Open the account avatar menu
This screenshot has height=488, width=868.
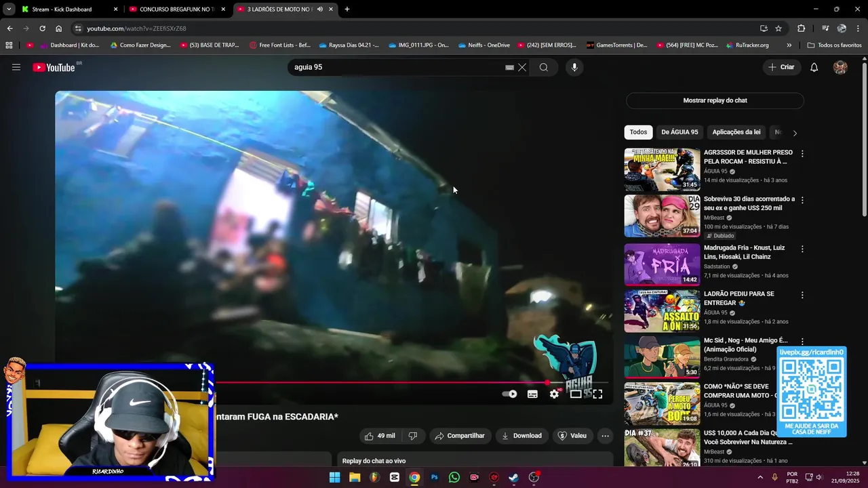coord(840,67)
